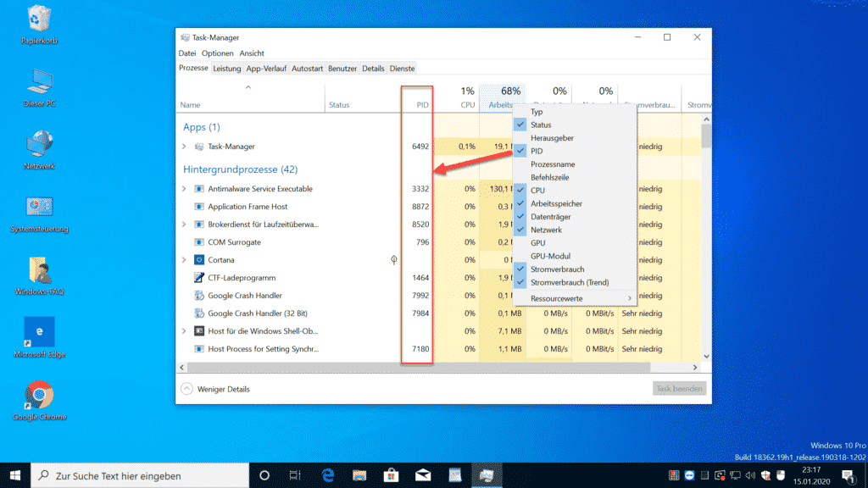Click the TeamViewer tray icon

[x=689, y=475]
